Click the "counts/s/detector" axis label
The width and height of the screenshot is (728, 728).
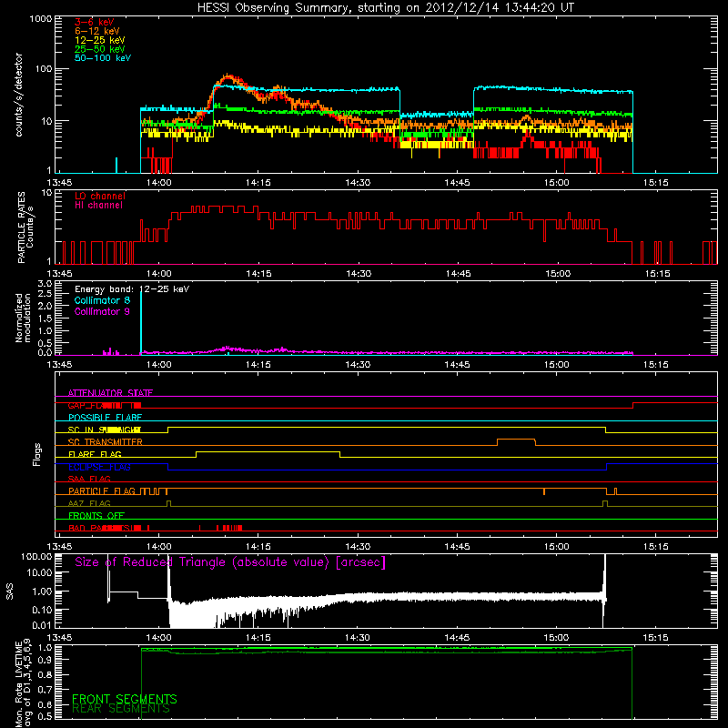[19, 95]
